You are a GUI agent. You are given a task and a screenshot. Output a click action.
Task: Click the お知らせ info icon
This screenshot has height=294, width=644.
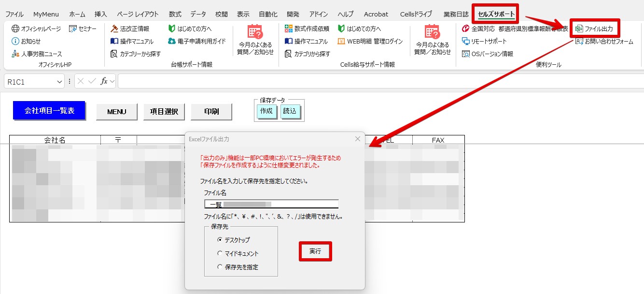[15, 42]
